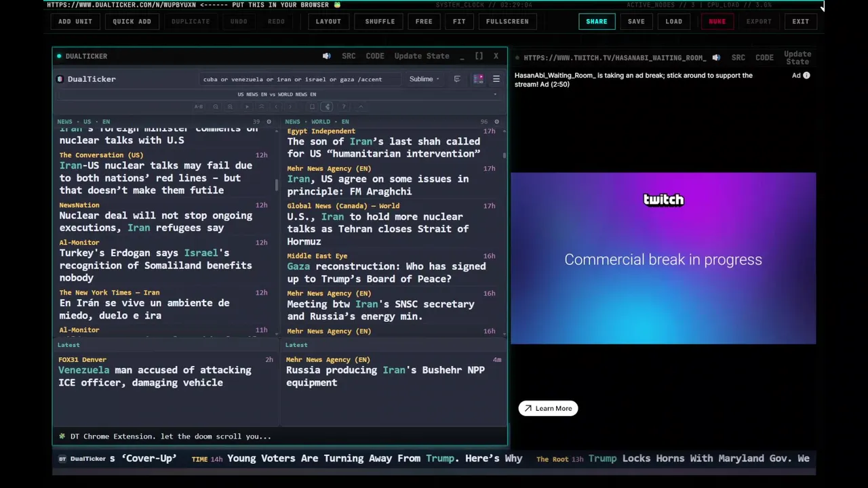Screen dimensions: 868x488
Task: Click the DualTicker logo icon
Action: tap(60, 79)
